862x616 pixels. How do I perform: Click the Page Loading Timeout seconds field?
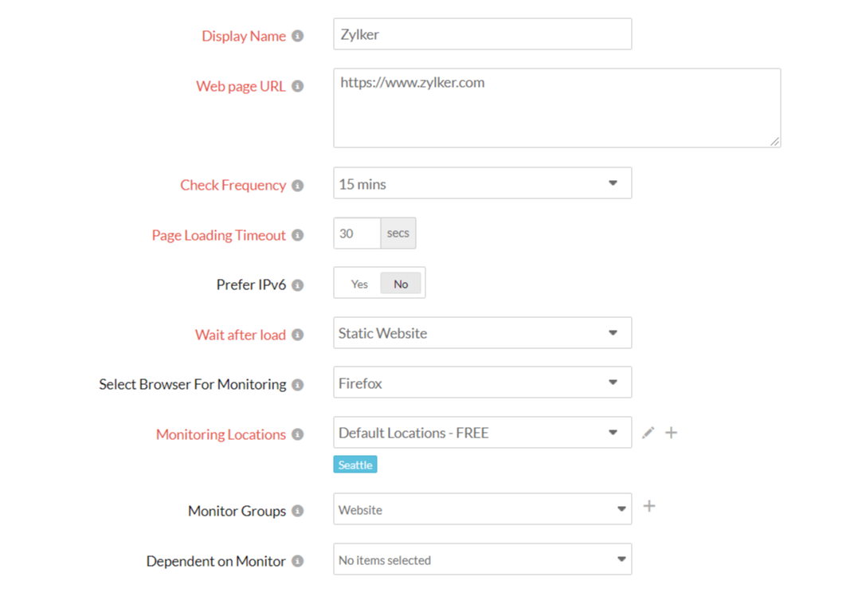coord(357,233)
